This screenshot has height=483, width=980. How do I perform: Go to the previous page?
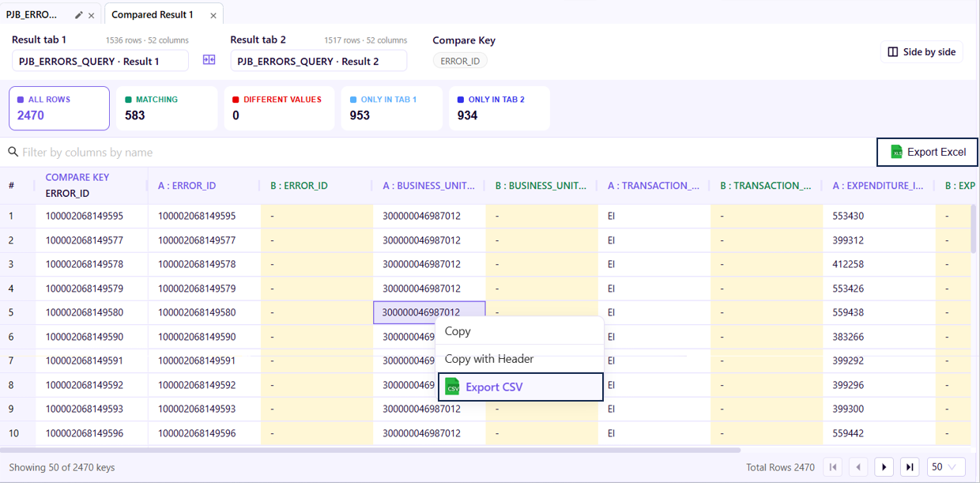(858, 467)
